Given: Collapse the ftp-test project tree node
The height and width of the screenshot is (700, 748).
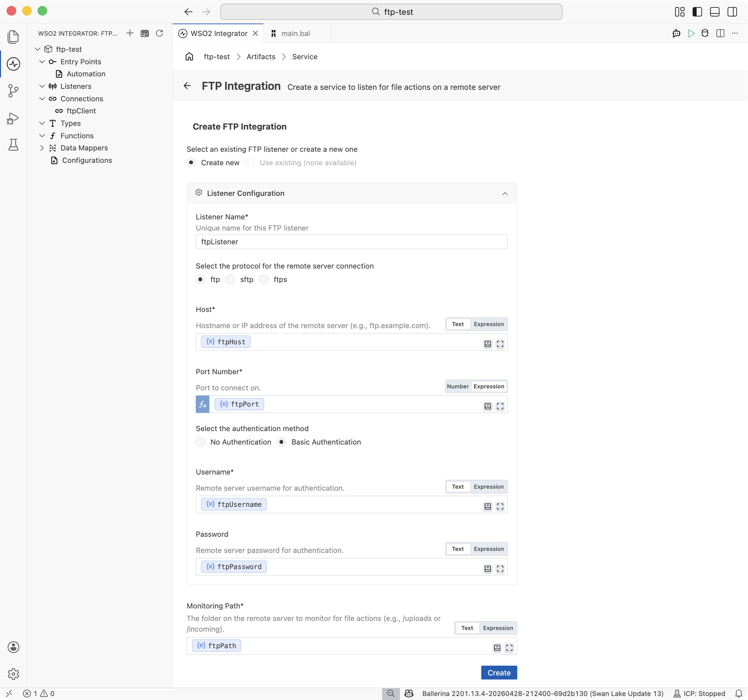Looking at the screenshot, I should tap(38, 49).
